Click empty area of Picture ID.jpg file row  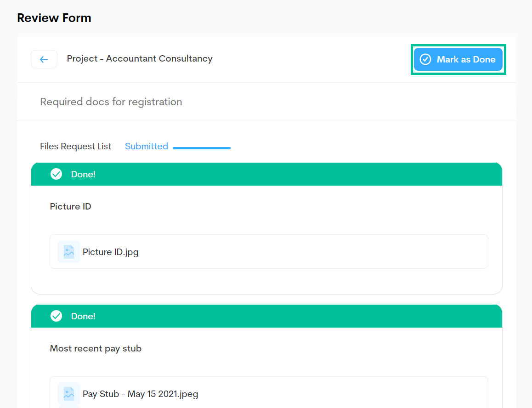click(322, 252)
